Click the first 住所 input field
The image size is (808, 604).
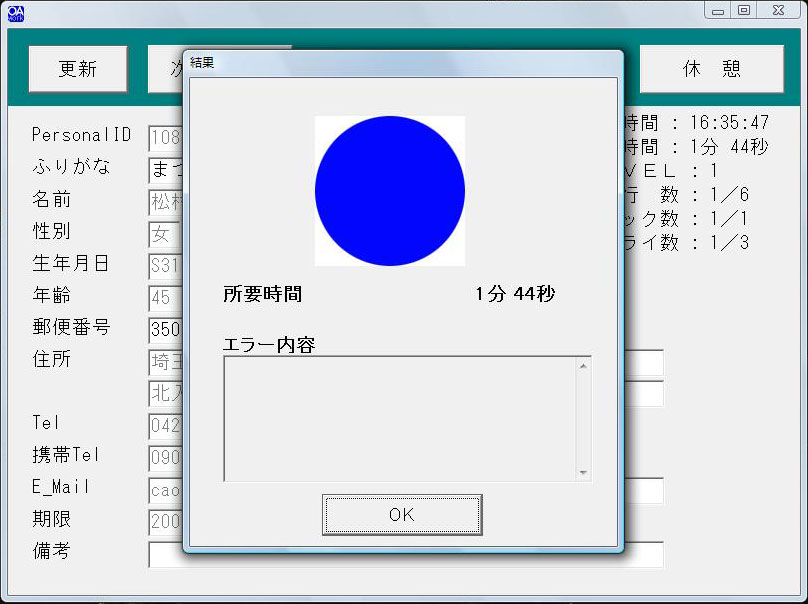click(165, 362)
